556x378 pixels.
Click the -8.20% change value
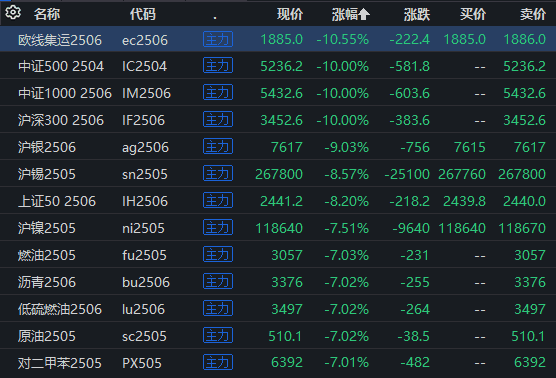point(346,201)
